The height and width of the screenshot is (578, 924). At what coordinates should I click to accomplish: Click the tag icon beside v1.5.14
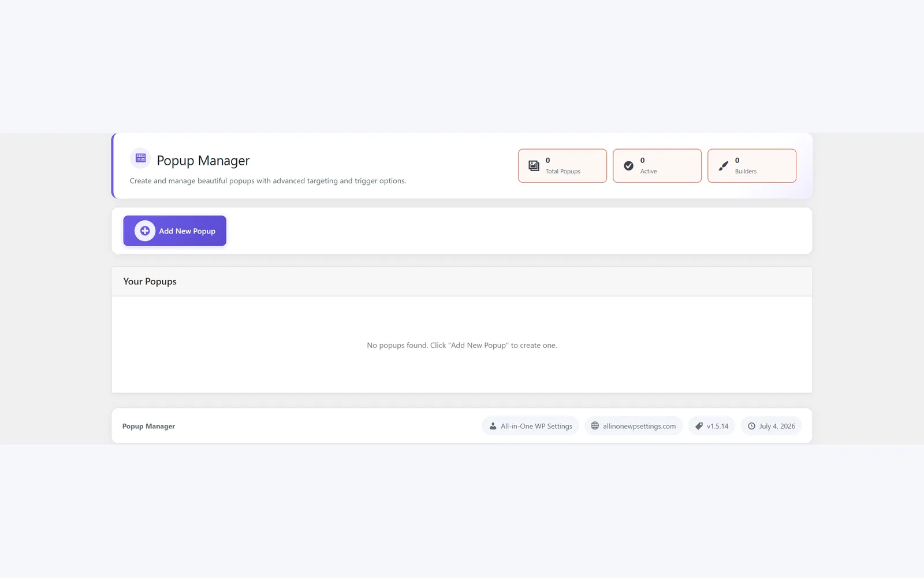point(699,426)
